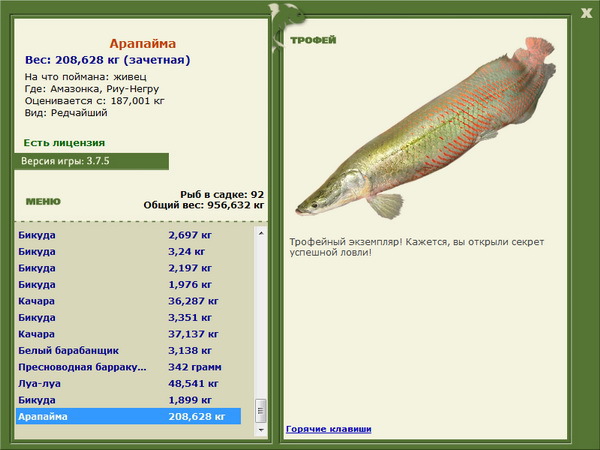Click the orange Арапайма title
The image size is (600, 450).
(143, 44)
